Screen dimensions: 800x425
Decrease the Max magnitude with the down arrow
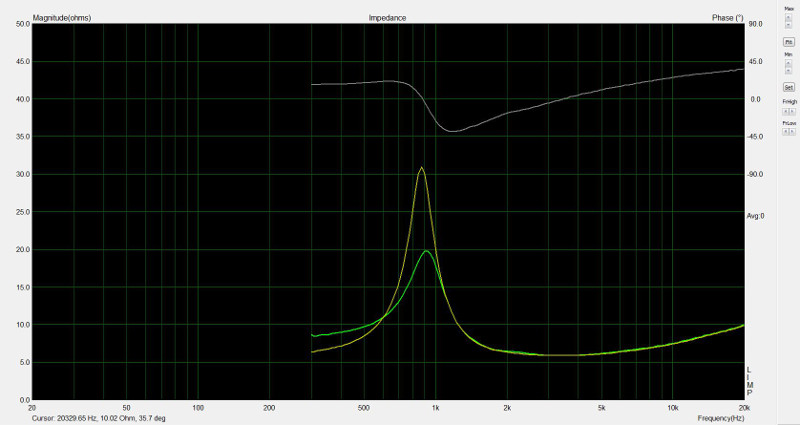click(x=788, y=24)
